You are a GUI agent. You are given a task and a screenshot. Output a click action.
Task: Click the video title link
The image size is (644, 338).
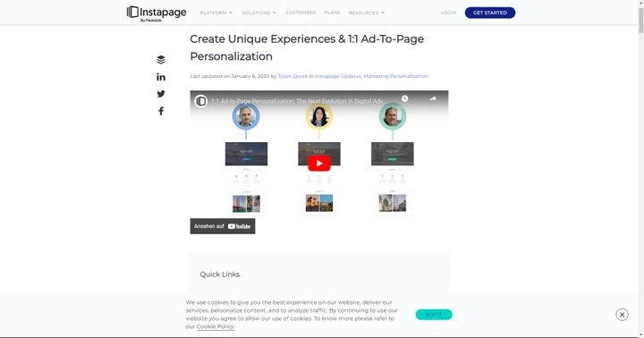click(x=297, y=101)
